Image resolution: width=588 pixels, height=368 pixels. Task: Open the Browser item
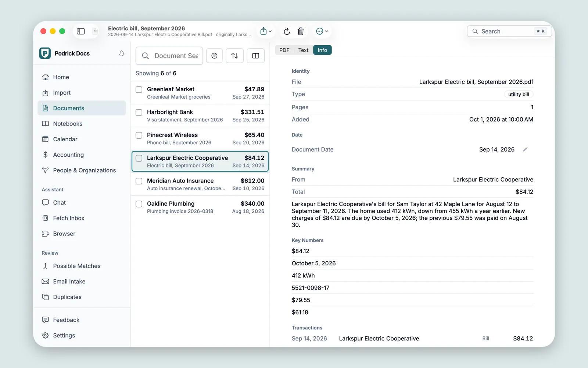tap(82, 234)
